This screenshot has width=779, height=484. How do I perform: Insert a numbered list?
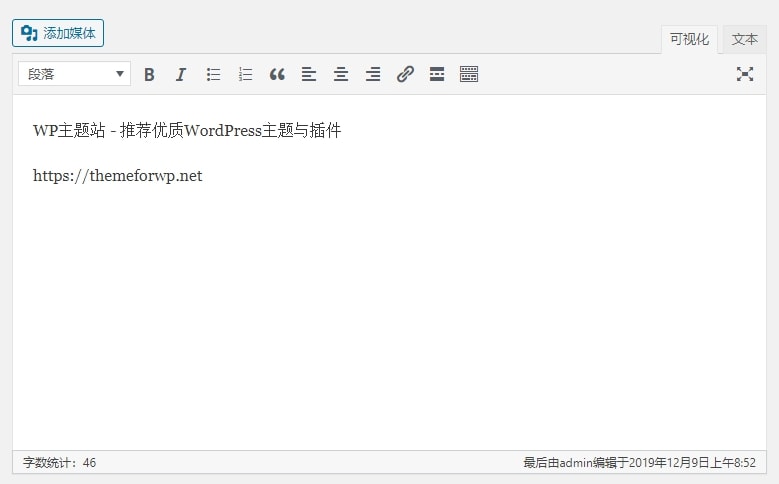tap(245, 74)
